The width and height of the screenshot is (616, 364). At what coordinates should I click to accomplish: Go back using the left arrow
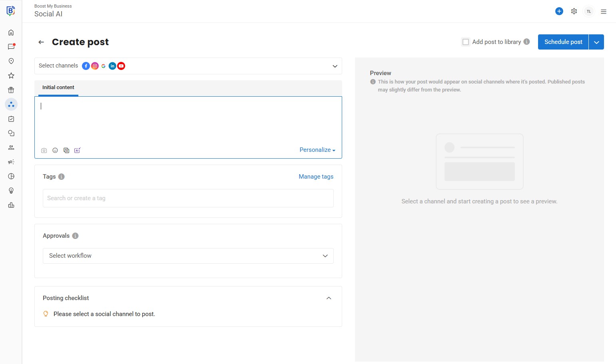pos(41,42)
